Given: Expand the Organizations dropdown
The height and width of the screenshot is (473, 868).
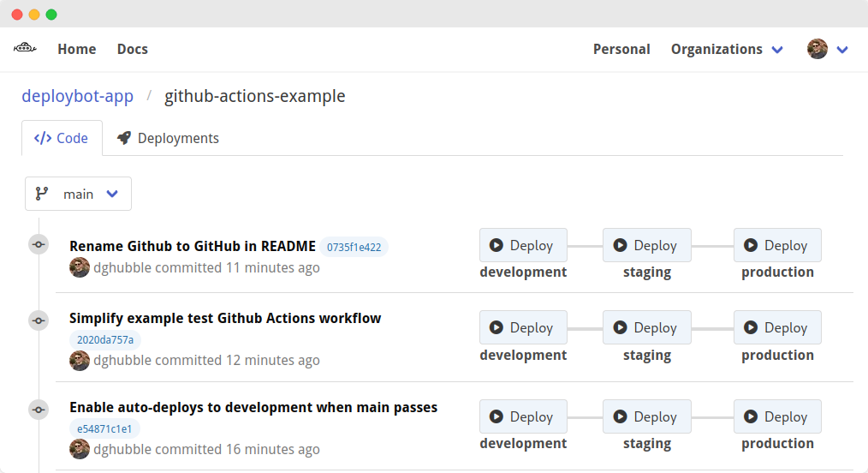Looking at the screenshot, I should coord(727,50).
